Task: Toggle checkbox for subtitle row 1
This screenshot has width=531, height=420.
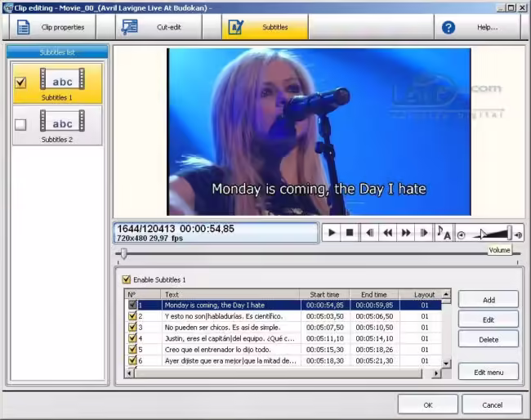Action: click(132, 305)
